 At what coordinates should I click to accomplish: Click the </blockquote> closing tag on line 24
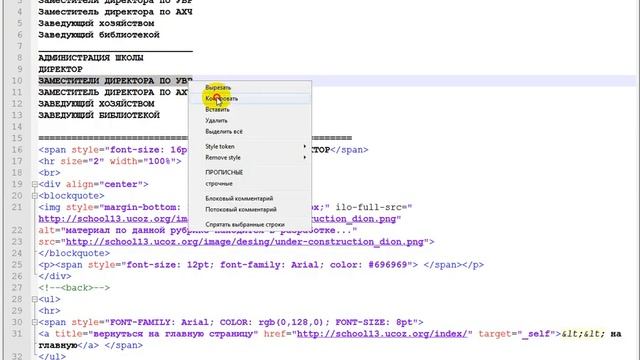click(x=74, y=253)
